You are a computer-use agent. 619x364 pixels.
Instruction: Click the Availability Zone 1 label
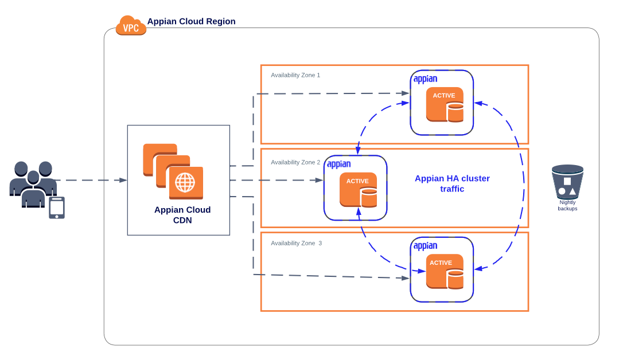pos(295,75)
